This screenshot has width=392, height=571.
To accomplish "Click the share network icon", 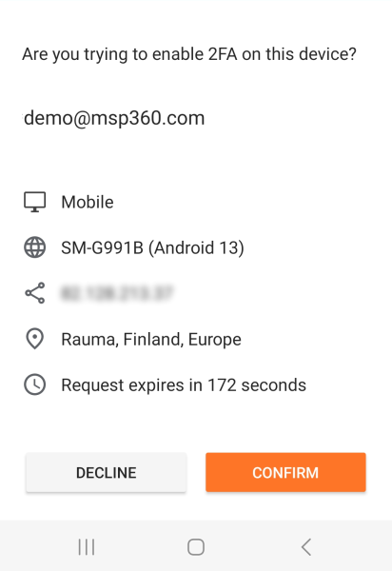I will (x=35, y=293).
